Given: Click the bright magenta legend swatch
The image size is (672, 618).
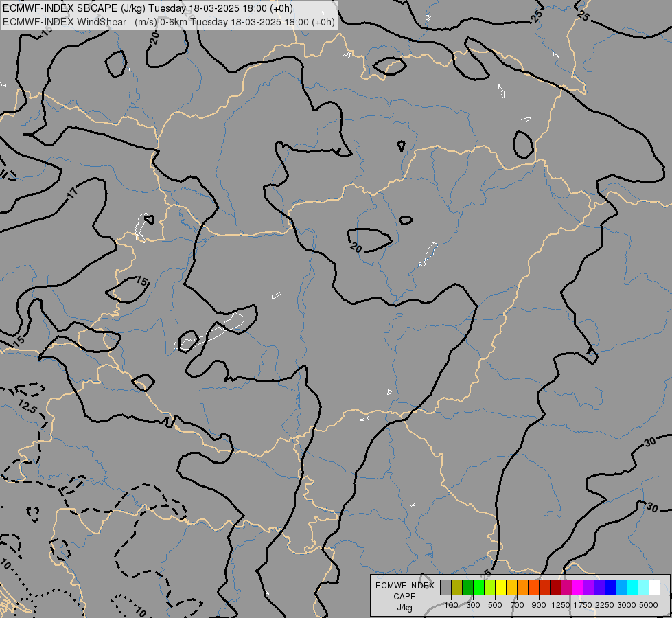Looking at the screenshot, I should pos(578,588).
